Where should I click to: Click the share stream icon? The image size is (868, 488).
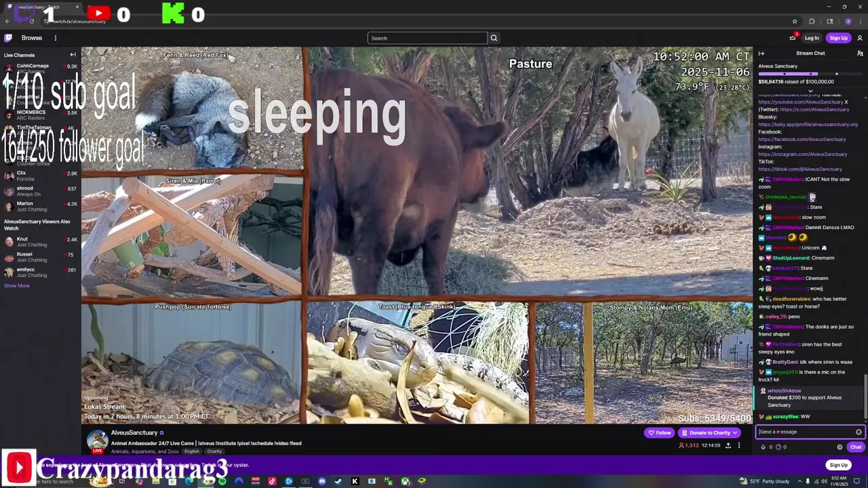click(x=728, y=445)
